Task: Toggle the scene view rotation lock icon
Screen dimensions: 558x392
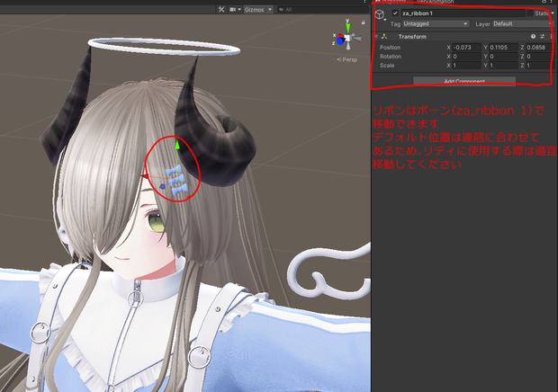Action: click(x=363, y=22)
